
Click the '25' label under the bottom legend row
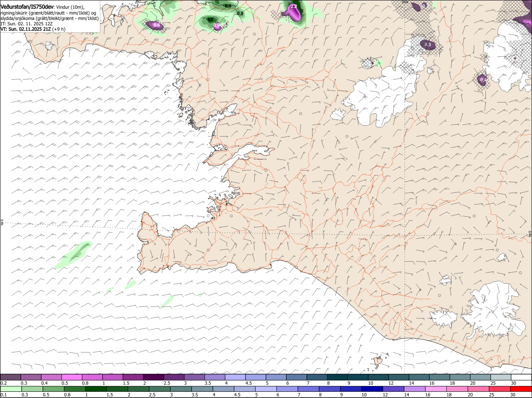point(492,395)
